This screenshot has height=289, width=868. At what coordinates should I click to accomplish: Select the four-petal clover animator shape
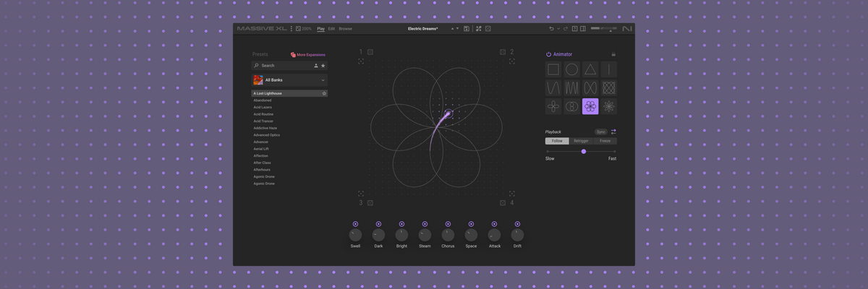coord(553,107)
